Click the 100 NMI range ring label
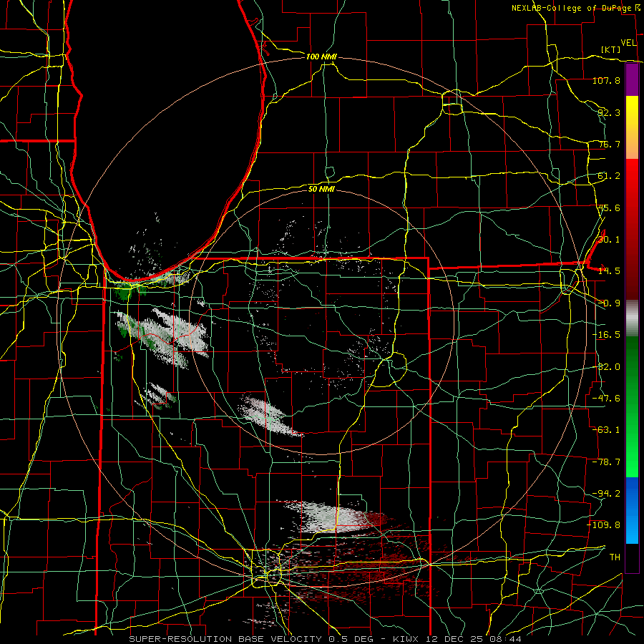 pyautogui.click(x=321, y=57)
